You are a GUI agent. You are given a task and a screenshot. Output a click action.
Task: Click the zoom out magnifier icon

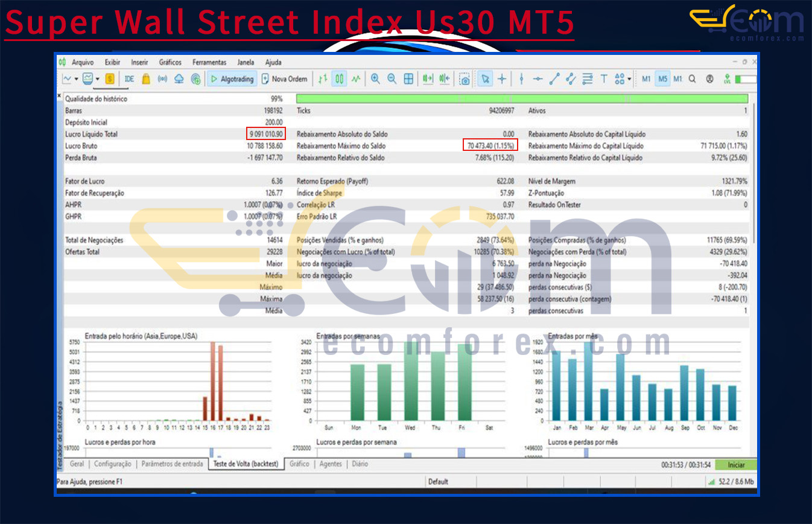[392, 79]
